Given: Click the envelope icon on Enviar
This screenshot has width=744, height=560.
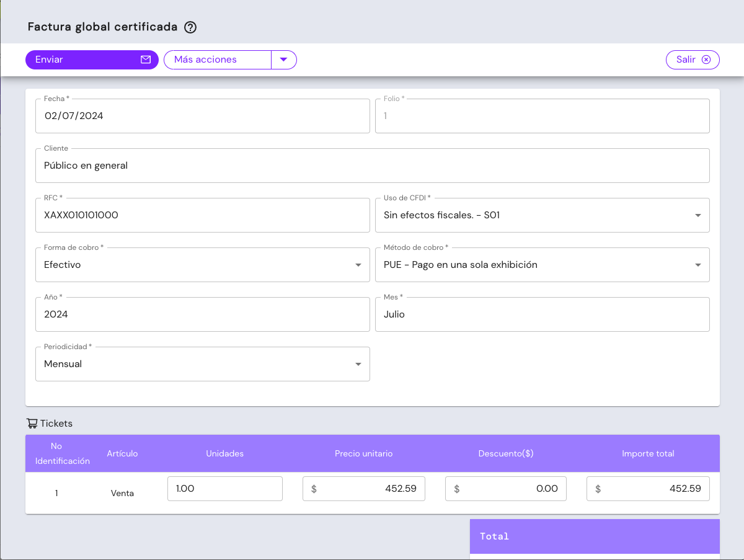Looking at the screenshot, I should 146,60.
